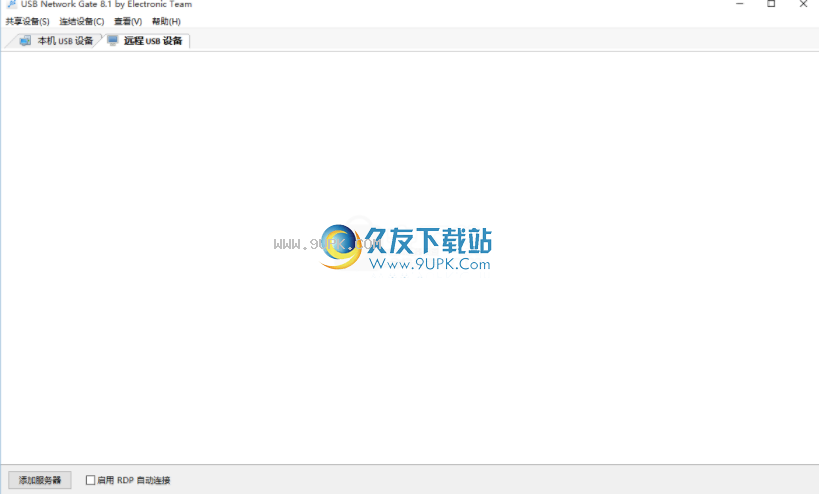Viewport: 819px width, 494px height.
Task: Close the USB Network Gate window
Action: (x=803, y=4)
